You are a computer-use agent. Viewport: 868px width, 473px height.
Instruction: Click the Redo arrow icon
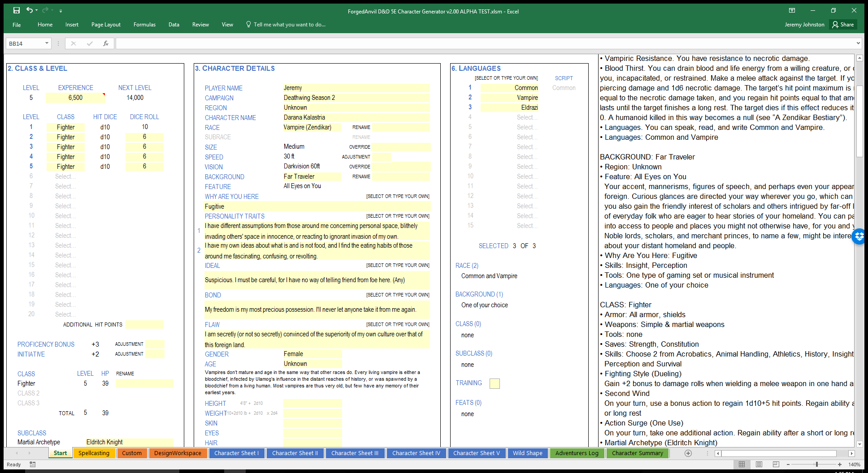(45, 10)
